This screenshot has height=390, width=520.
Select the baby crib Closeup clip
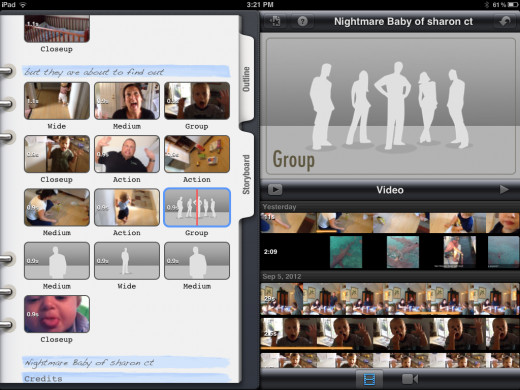coord(57,28)
